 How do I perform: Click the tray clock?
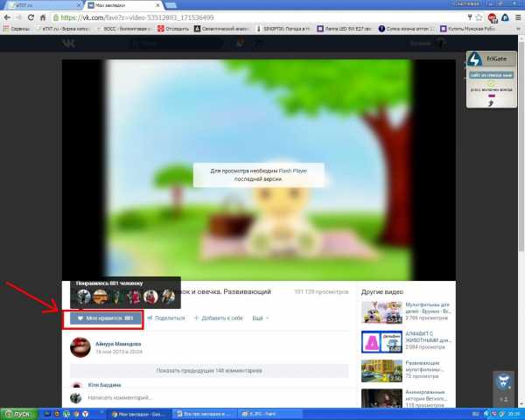(514, 414)
